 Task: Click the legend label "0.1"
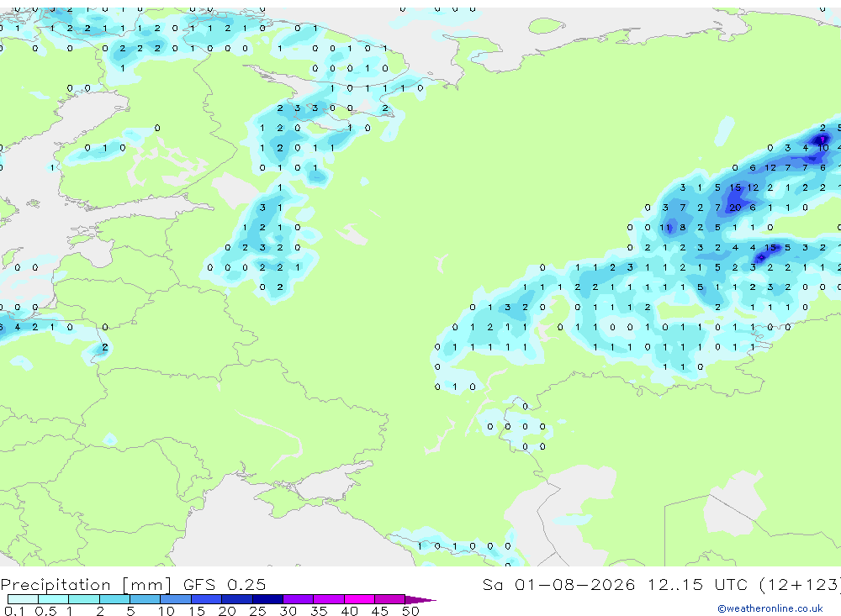pyautogui.click(x=14, y=611)
